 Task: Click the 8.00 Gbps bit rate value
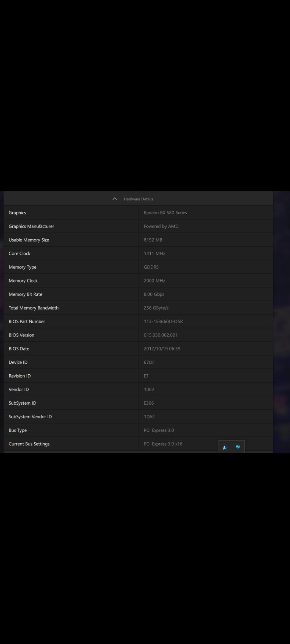154,294
